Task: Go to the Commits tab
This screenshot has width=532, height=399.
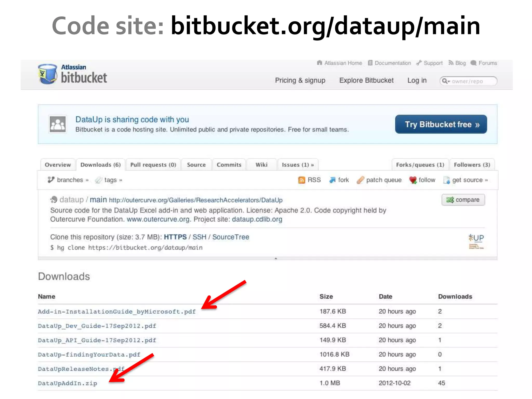Action: (229, 165)
